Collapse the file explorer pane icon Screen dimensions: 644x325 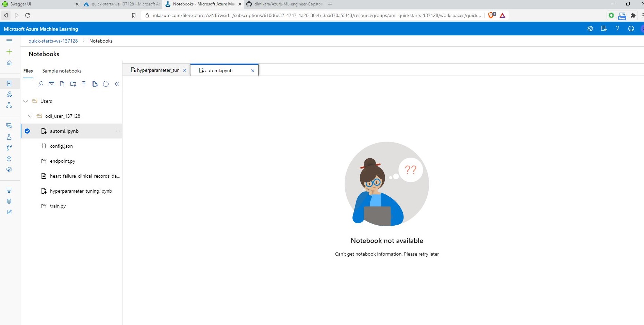click(x=117, y=84)
